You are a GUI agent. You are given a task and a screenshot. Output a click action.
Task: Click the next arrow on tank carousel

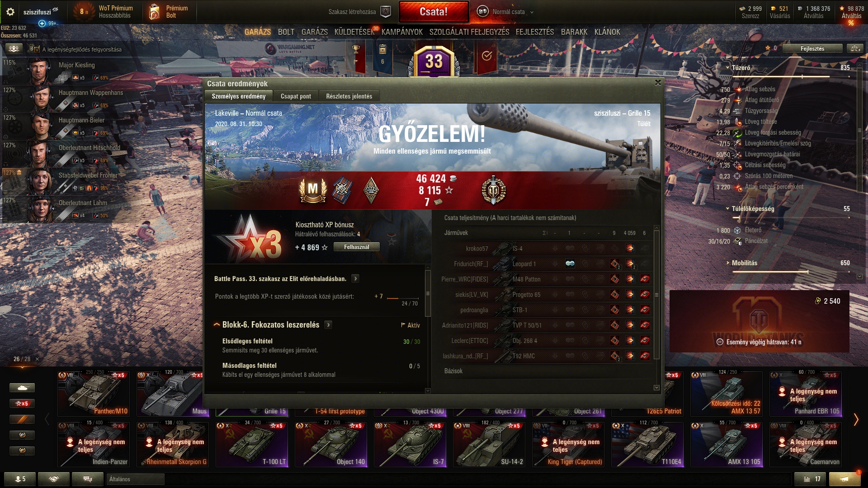[856, 419]
